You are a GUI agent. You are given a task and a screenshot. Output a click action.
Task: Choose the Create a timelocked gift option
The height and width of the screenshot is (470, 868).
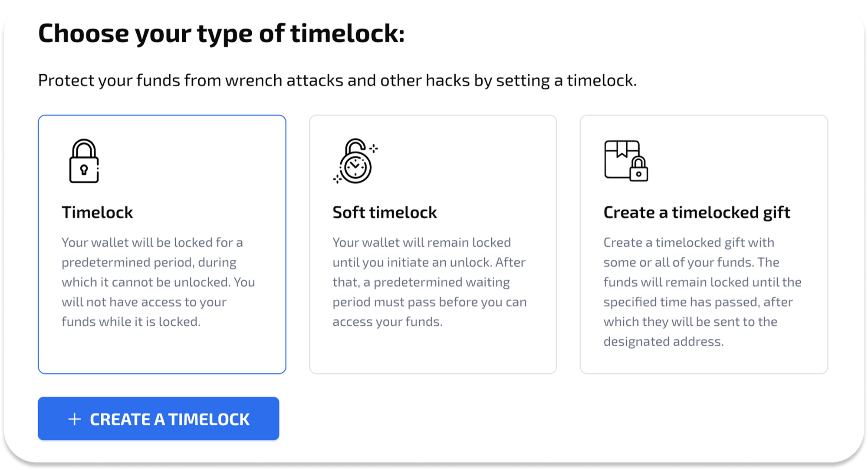point(704,243)
